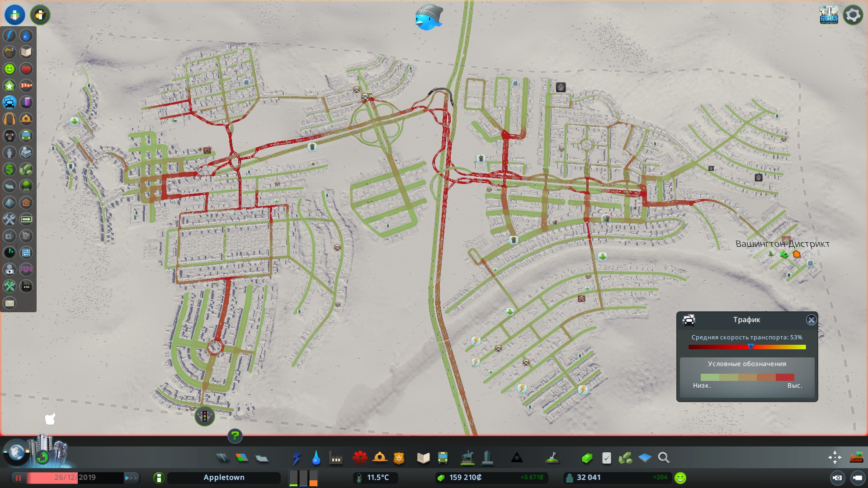Toggle bulldozer mode
This screenshot has height=488, width=868.
coord(856,458)
